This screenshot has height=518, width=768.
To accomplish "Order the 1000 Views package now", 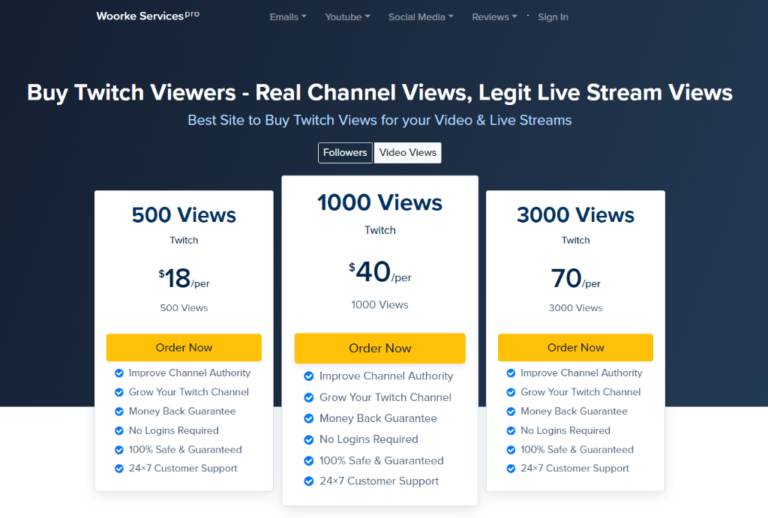I will click(x=380, y=348).
